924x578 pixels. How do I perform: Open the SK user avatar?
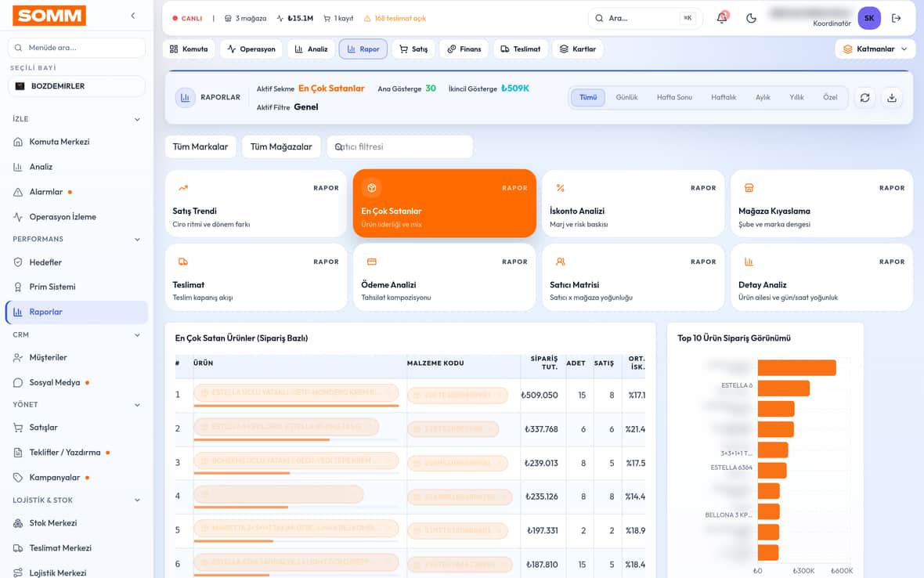[869, 18]
